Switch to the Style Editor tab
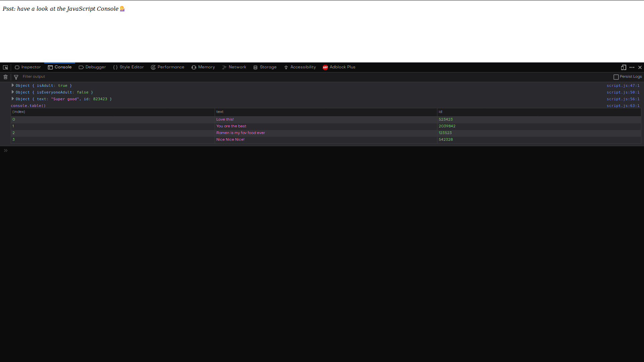The image size is (644, 362). tap(128, 67)
